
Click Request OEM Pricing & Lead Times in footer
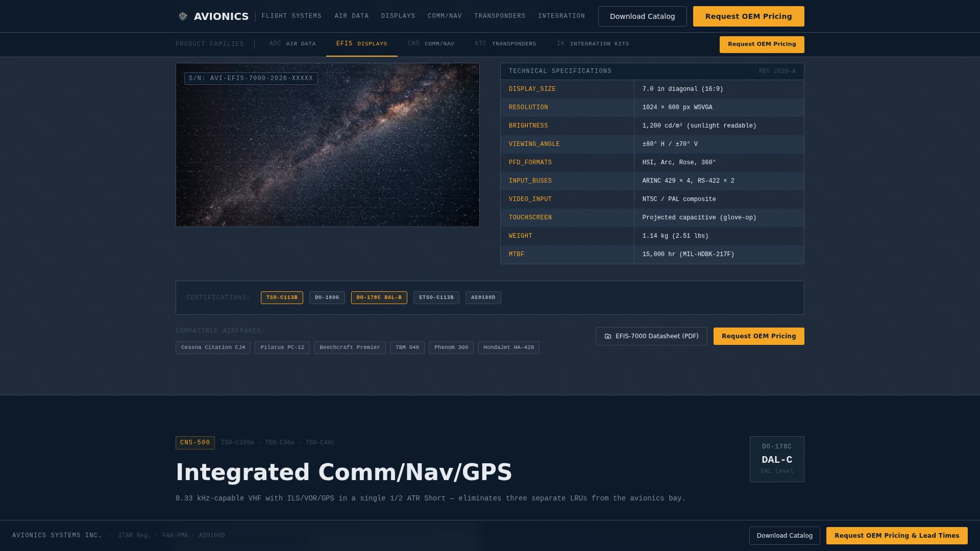897,536
